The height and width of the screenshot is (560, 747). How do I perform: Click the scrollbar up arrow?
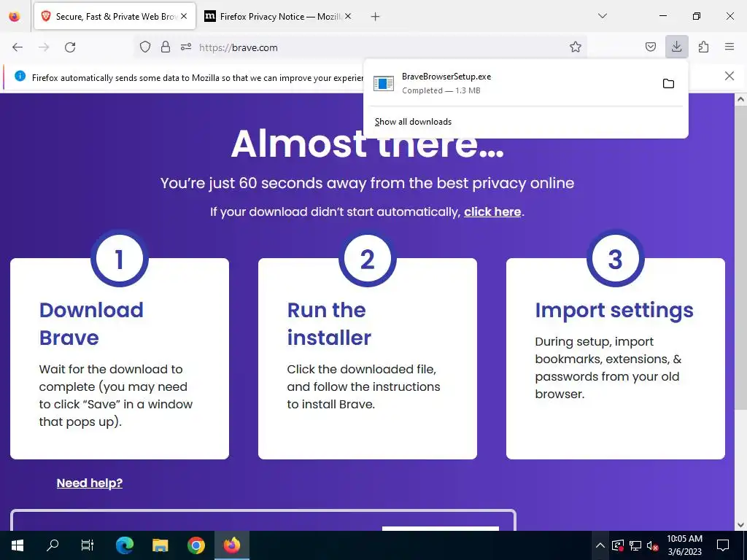coord(741,99)
